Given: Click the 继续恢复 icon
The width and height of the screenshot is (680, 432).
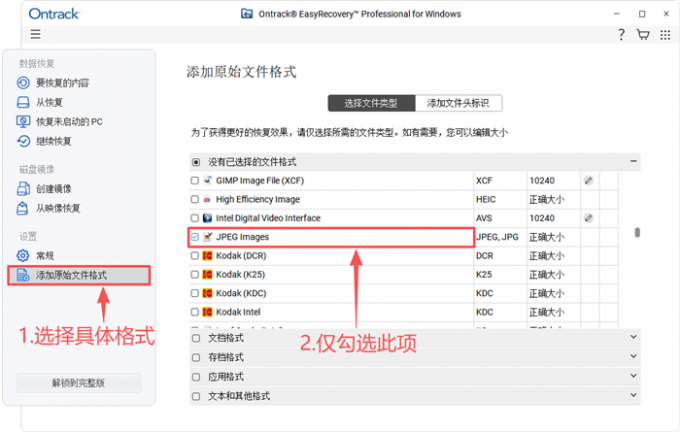Looking at the screenshot, I should 23,141.
